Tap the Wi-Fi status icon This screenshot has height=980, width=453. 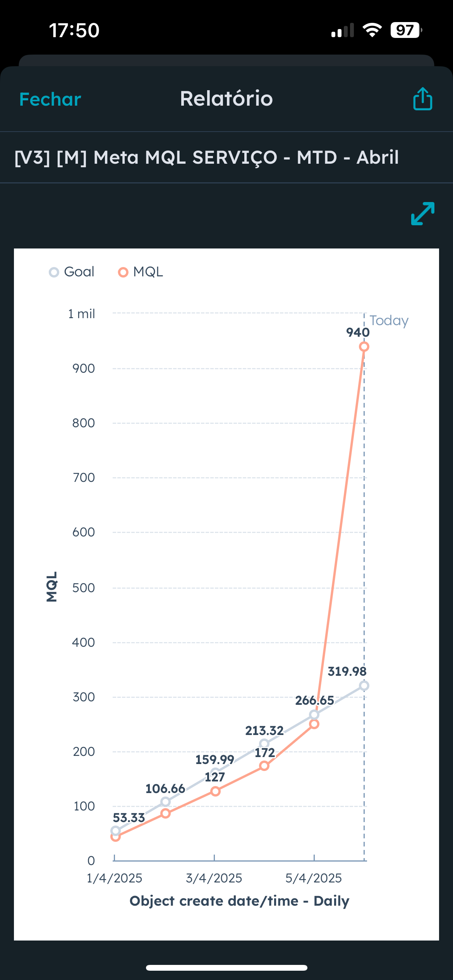pos(372,30)
